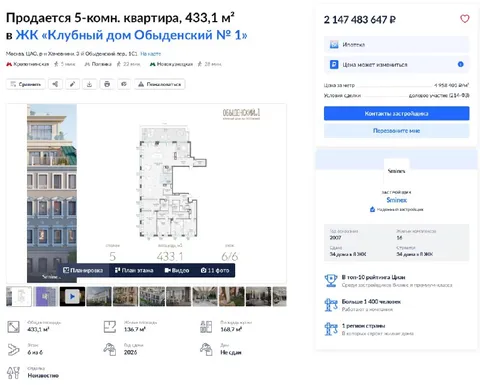Download the listing via download icon
Image resolution: width=480 pixels, height=385 pixels.
89,84
